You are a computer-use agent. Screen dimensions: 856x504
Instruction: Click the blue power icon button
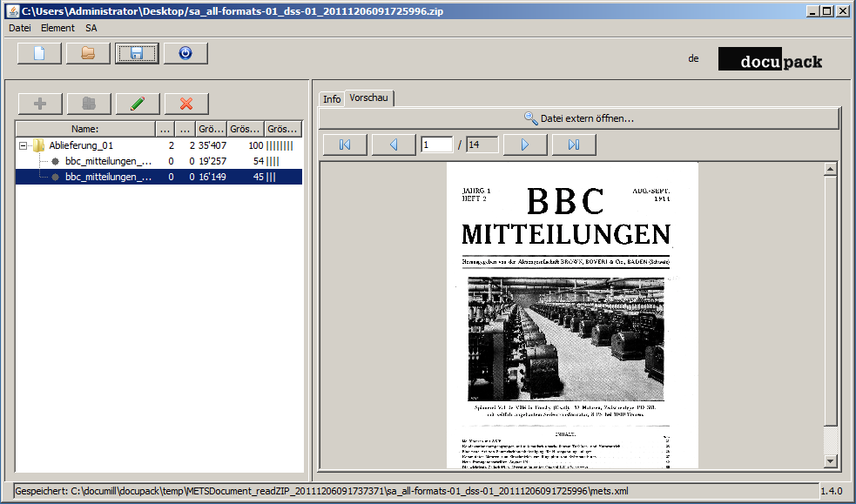tap(185, 53)
